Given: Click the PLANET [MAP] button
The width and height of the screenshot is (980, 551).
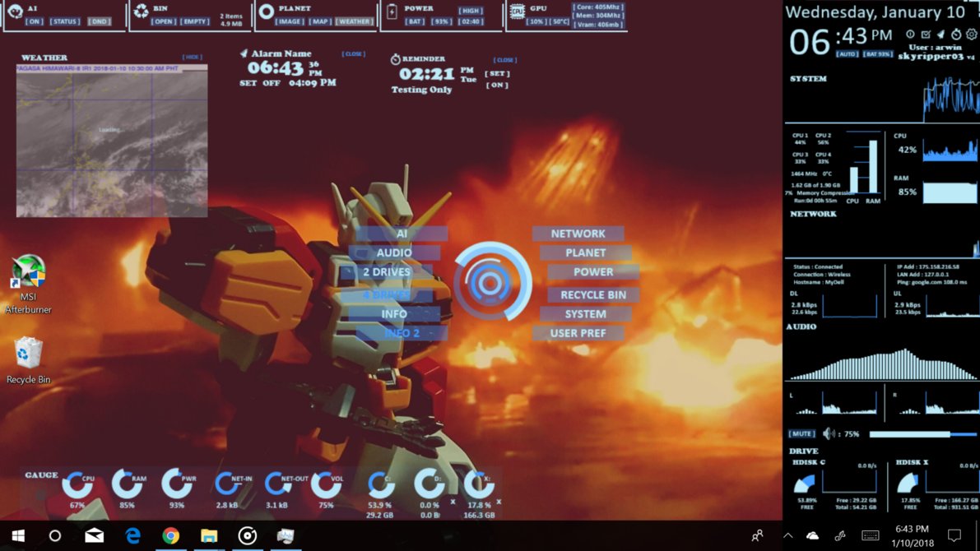Looking at the screenshot, I should point(321,21).
